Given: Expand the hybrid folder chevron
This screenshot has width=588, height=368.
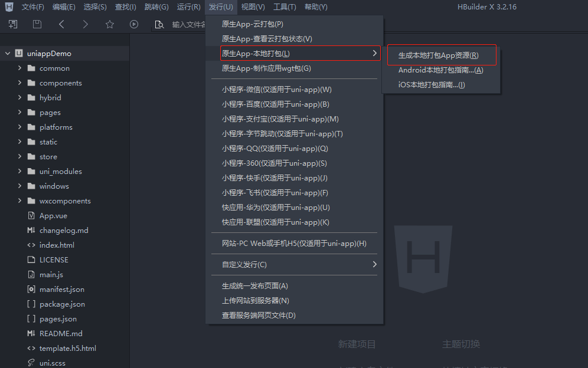Looking at the screenshot, I should click(20, 97).
